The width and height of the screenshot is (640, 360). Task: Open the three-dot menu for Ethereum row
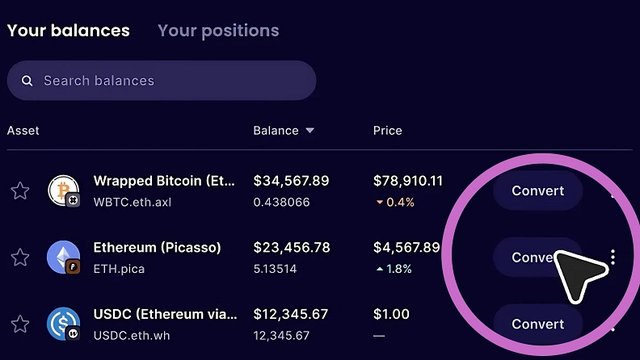[613, 257]
